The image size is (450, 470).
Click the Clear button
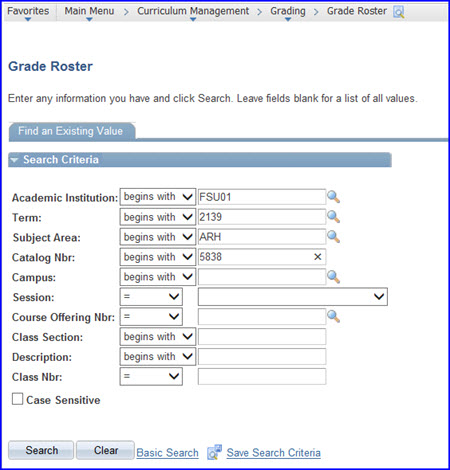[x=106, y=450]
